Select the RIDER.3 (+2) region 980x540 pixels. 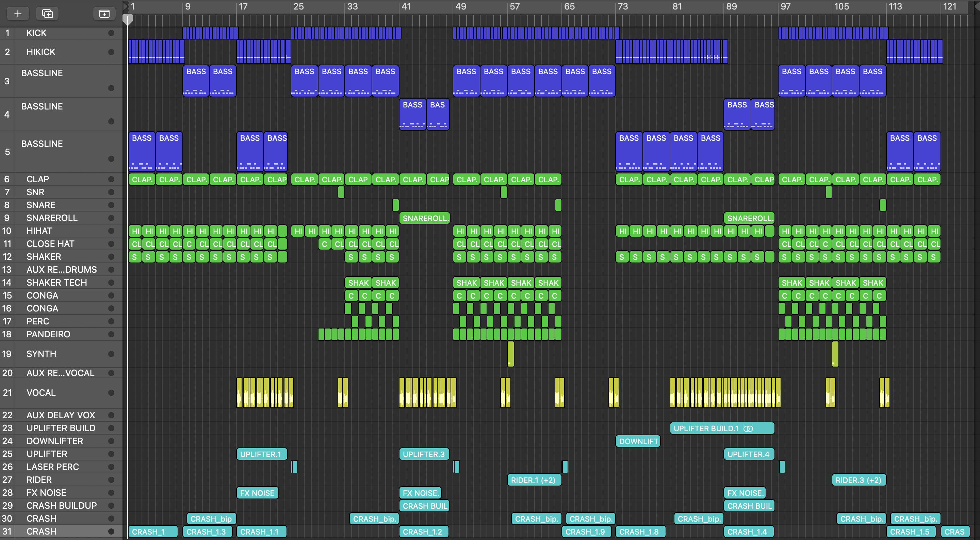pos(859,480)
